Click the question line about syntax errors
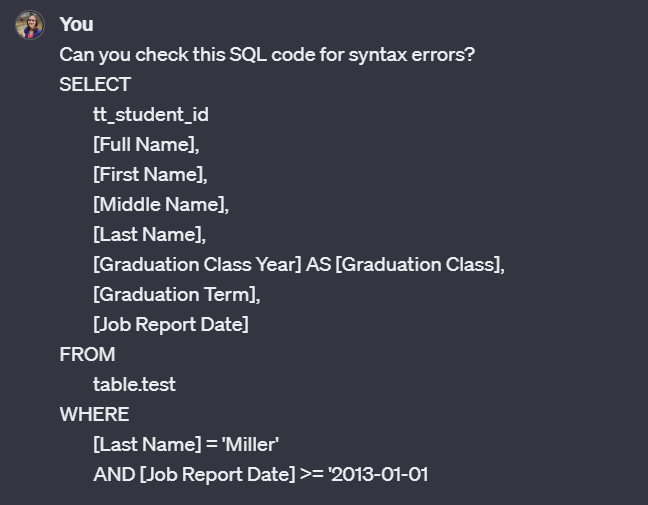The height and width of the screenshot is (505, 648). point(267,55)
